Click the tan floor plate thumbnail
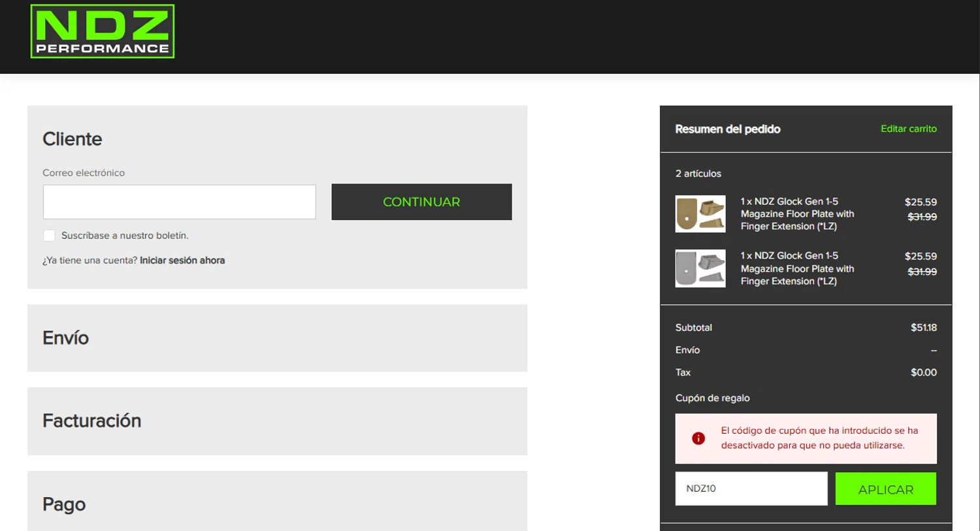 [700, 214]
